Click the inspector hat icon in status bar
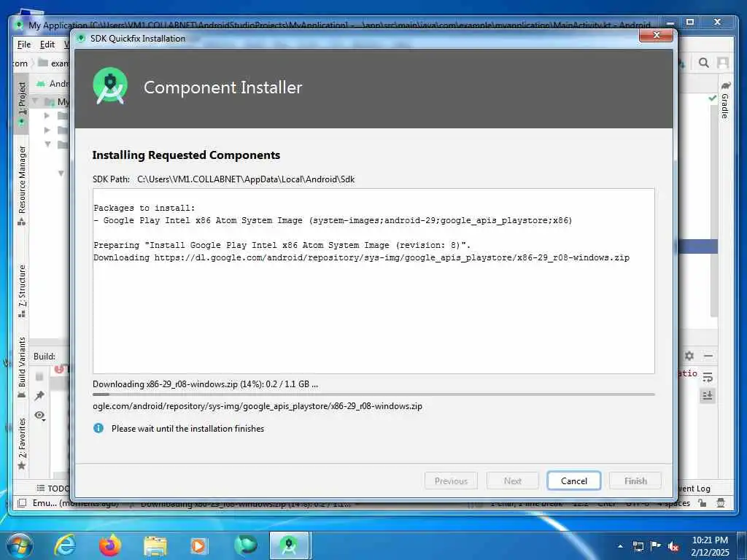This screenshot has height=560, width=747. coord(721,503)
